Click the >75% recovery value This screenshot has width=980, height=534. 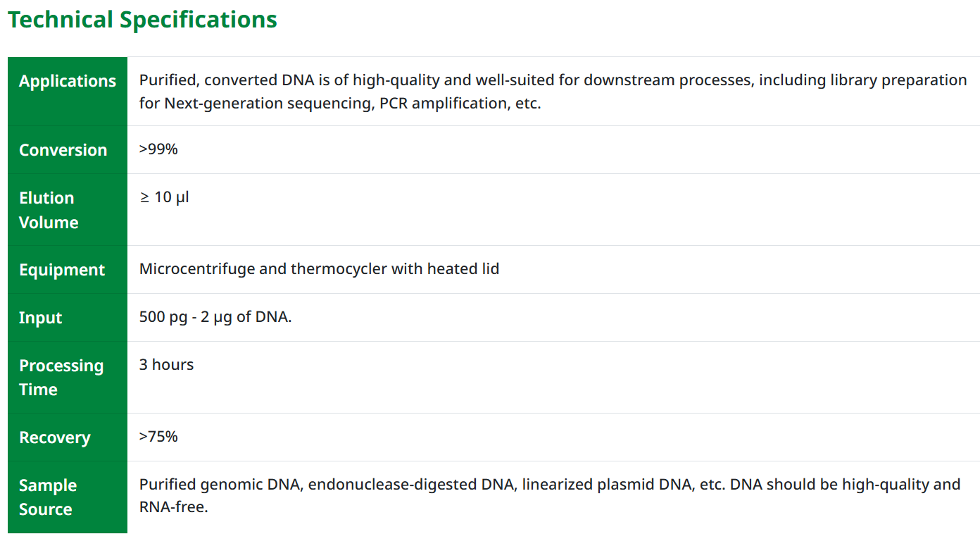click(x=158, y=437)
